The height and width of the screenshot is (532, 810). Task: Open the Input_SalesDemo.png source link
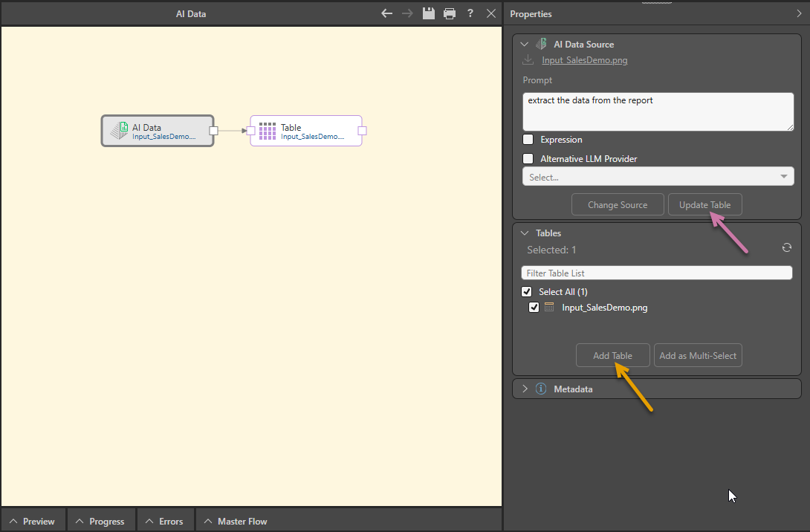pos(584,60)
